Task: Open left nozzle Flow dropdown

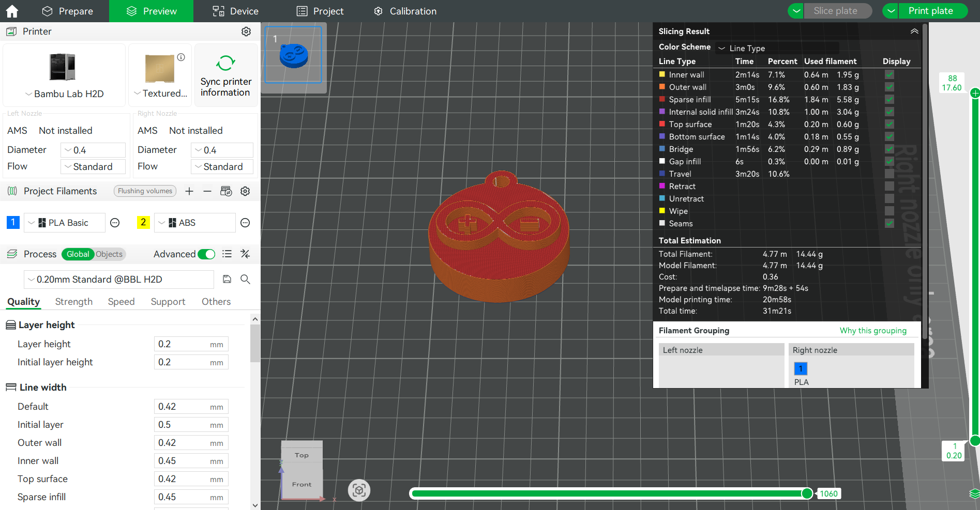Action: (x=93, y=166)
